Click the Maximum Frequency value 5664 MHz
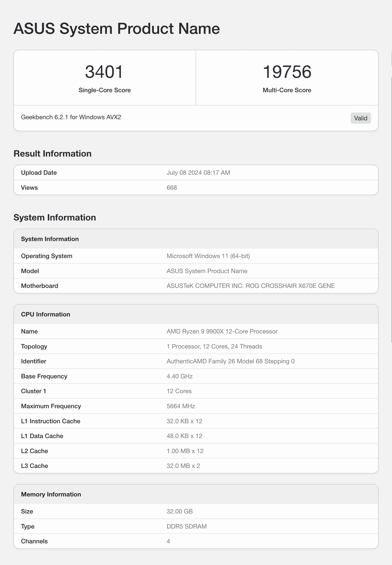 click(181, 406)
